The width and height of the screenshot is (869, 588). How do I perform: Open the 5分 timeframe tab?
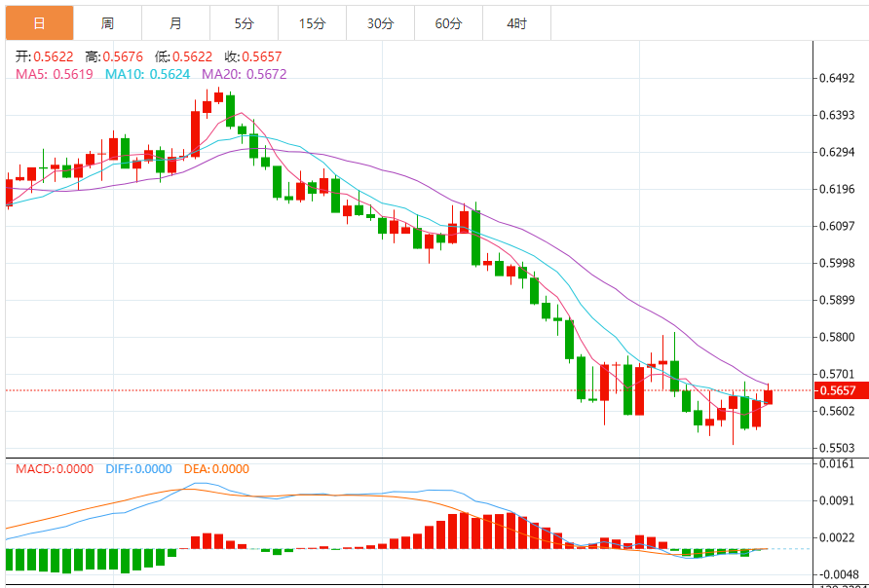(x=244, y=23)
